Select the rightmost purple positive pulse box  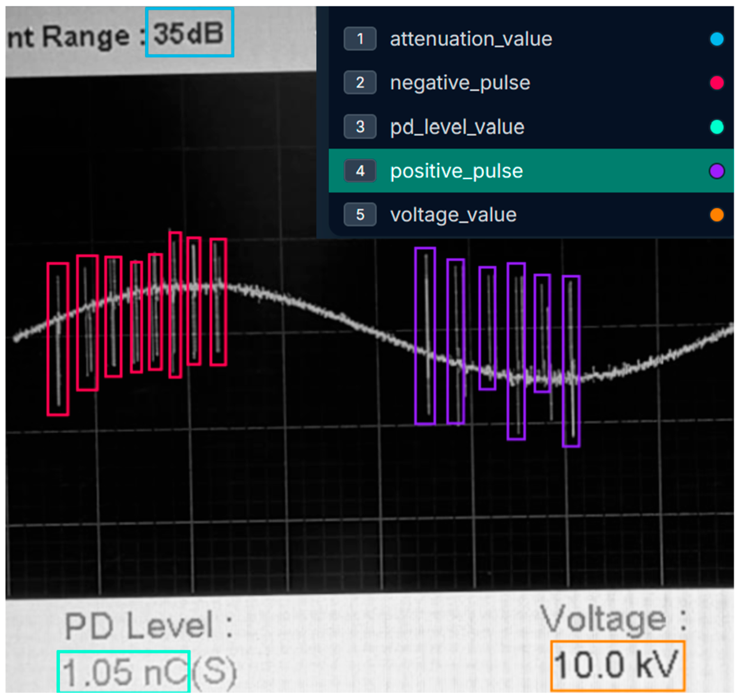tap(571, 361)
